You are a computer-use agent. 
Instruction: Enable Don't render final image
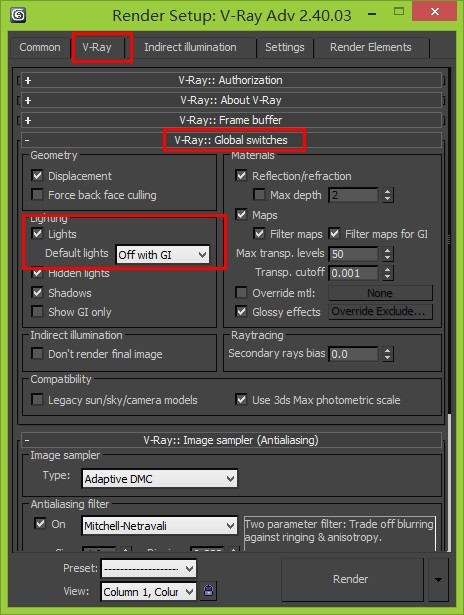pyautogui.click(x=37, y=354)
